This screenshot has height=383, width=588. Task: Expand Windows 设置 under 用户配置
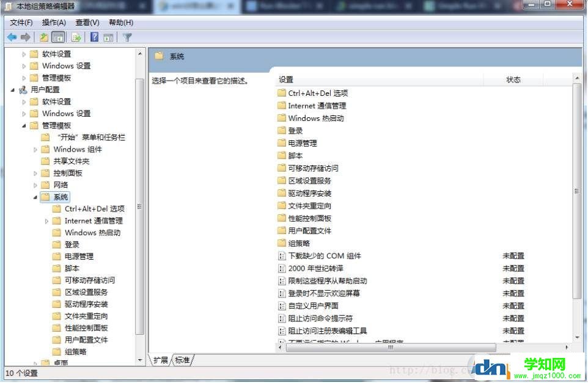point(24,114)
